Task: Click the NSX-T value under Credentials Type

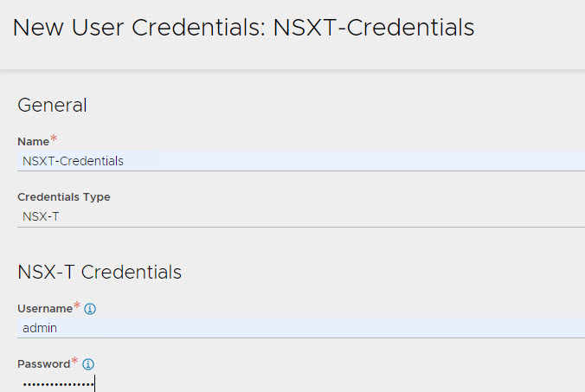Action: pyautogui.click(x=41, y=216)
